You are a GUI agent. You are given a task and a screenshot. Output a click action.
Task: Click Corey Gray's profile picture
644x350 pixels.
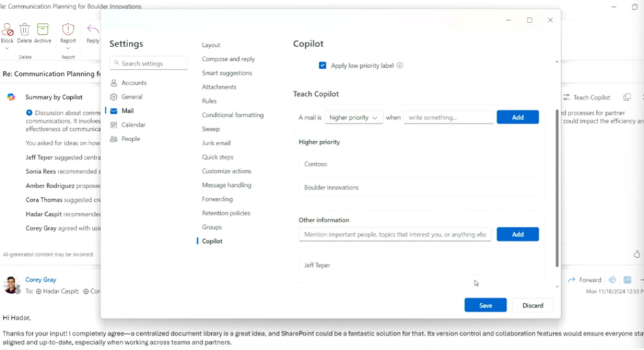[11, 284]
